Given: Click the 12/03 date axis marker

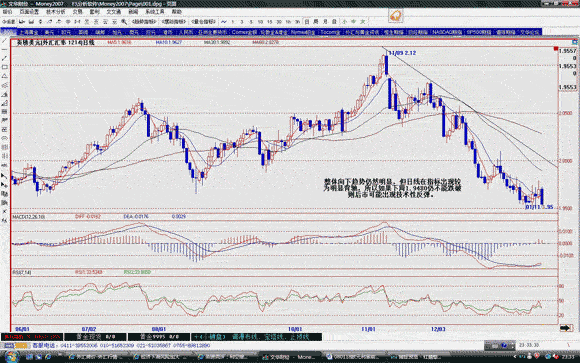Looking at the screenshot, I should 438,329.
